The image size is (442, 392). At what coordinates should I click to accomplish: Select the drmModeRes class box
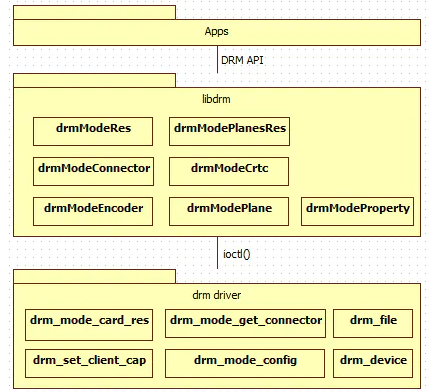coord(93,131)
